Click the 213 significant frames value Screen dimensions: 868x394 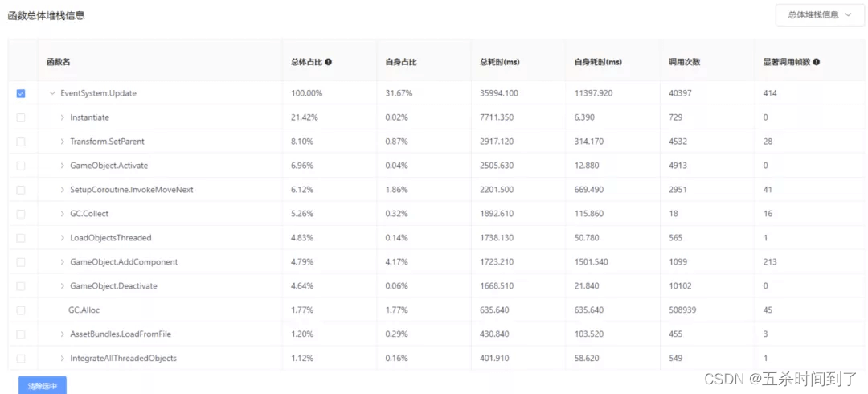coord(769,262)
